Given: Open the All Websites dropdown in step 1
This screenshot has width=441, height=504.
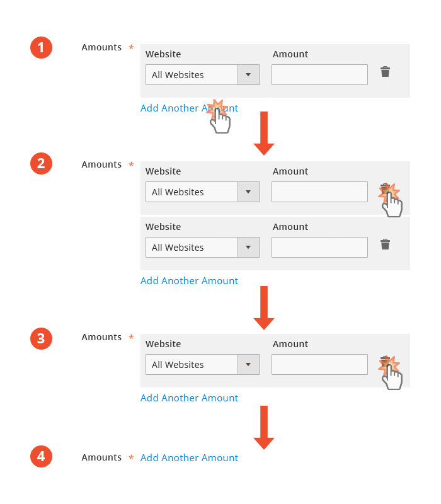Looking at the screenshot, I should (202, 74).
